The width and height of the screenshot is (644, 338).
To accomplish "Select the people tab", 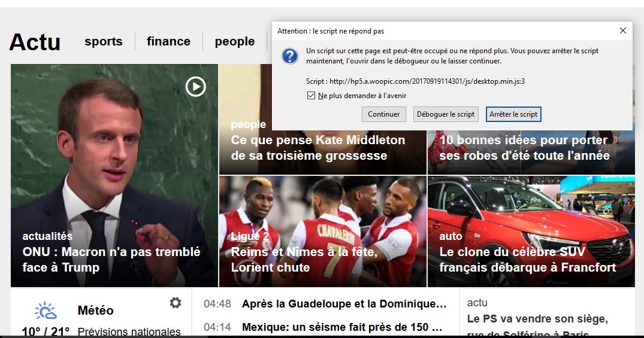I will (x=234, y=41).
